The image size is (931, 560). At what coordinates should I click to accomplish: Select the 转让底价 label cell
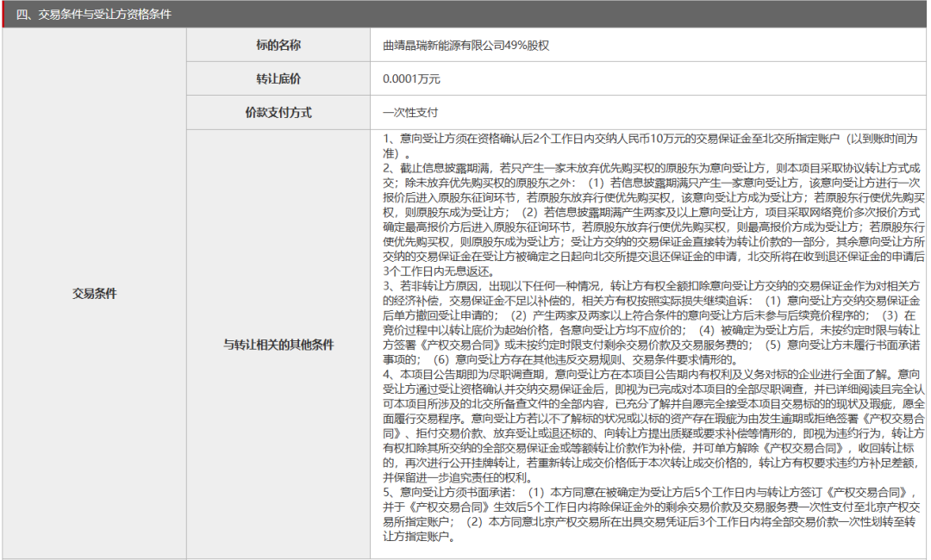[x=278, y=78]
